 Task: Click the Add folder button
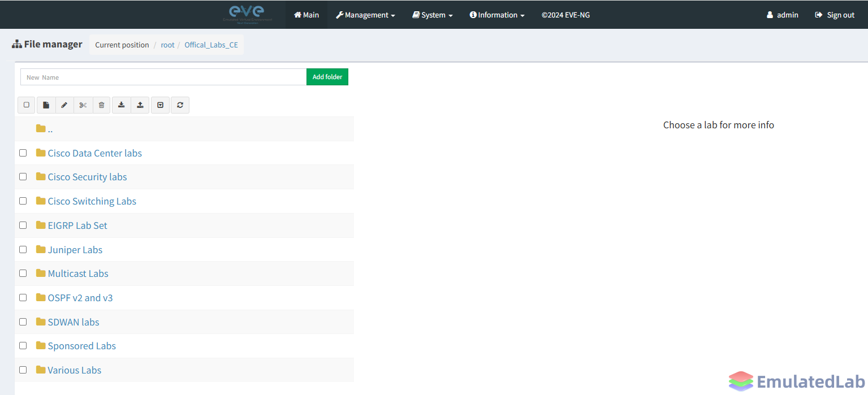click(327, 77)
